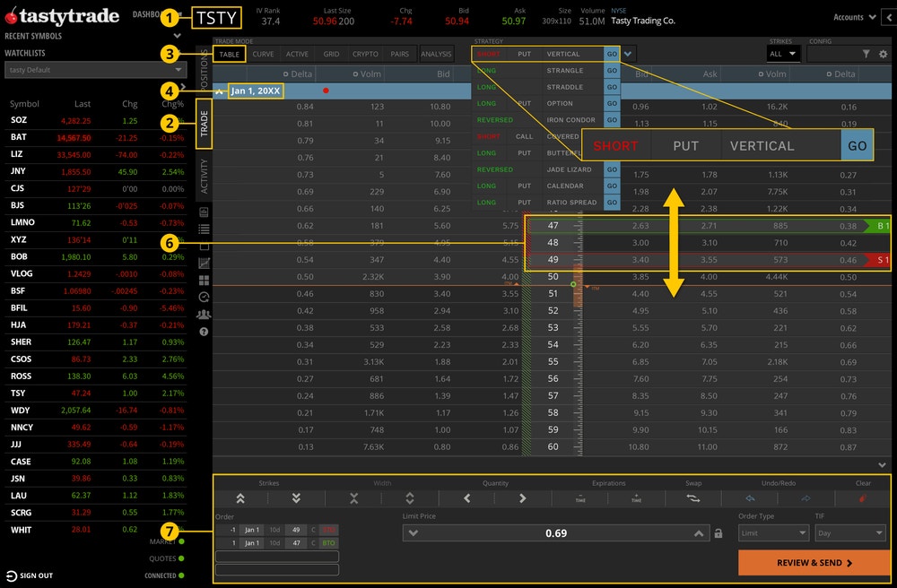Switch to the TABLE trade mode tab

230,54
